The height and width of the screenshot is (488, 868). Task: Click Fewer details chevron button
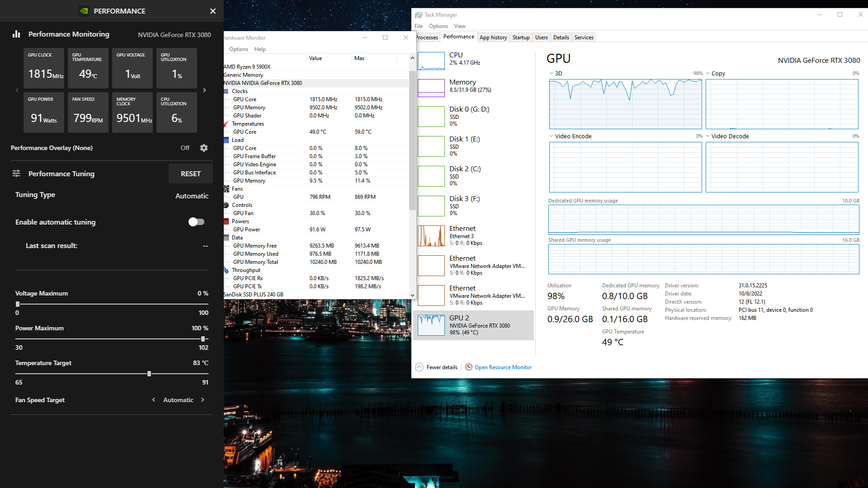(419, 367)
